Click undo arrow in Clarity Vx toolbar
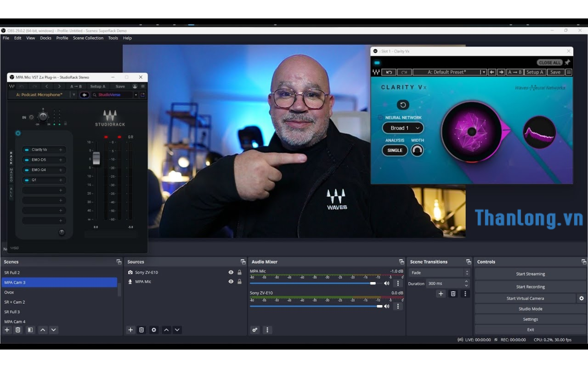The width and height of the screenshot is (588, 368). (389, 72)
